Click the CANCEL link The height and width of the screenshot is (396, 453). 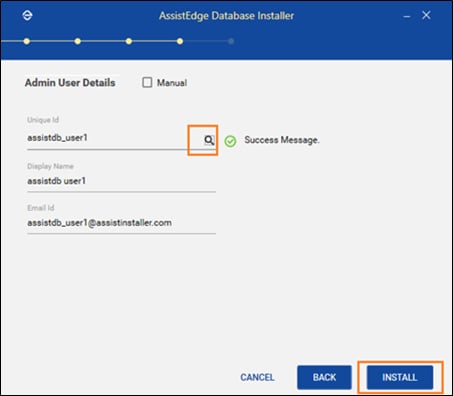point(257,377)
